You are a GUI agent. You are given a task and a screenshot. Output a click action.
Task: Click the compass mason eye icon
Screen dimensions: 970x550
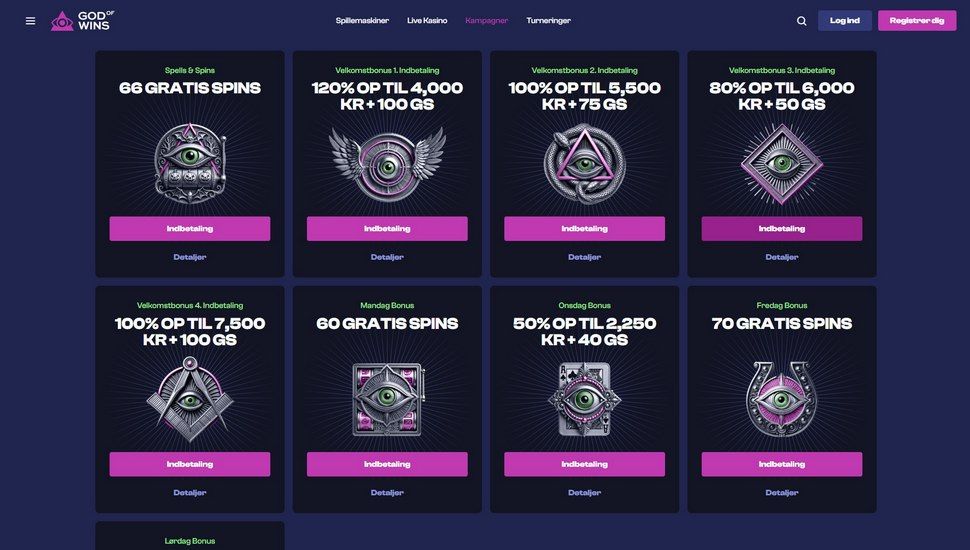click(190, 399)
